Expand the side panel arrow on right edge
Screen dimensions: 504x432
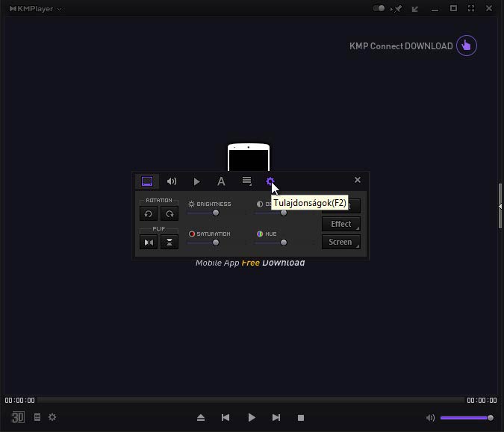point(500,206)
